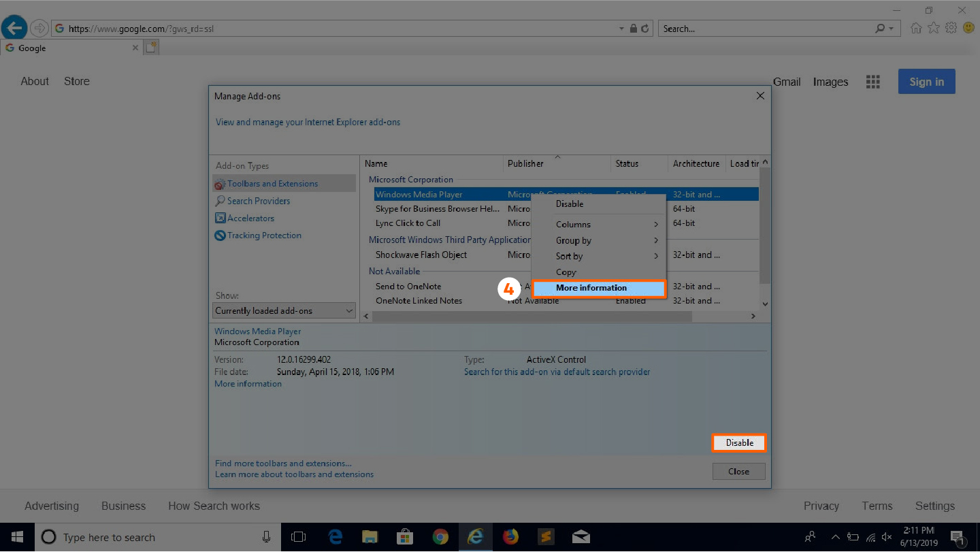980x552 pixels.
Task: Choose More information in context menu
Action: 598,288
